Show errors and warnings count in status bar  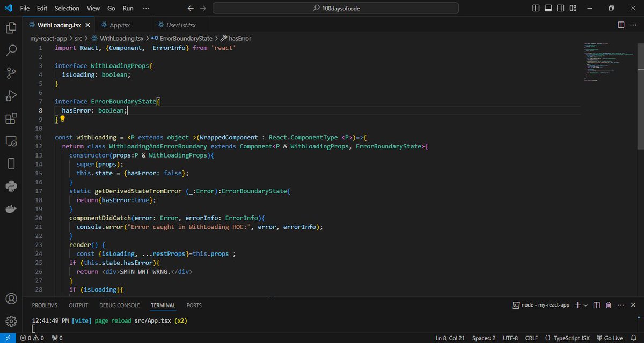[32, 338]
